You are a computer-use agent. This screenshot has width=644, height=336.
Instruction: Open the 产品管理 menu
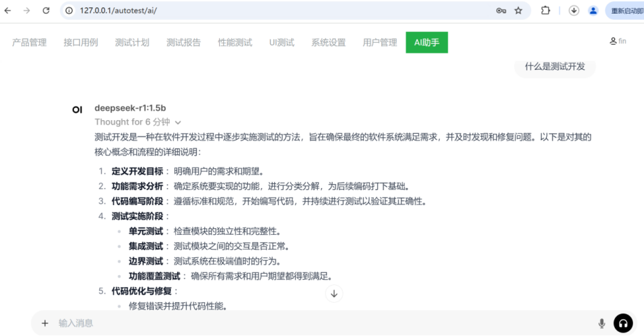pos(29,42)
